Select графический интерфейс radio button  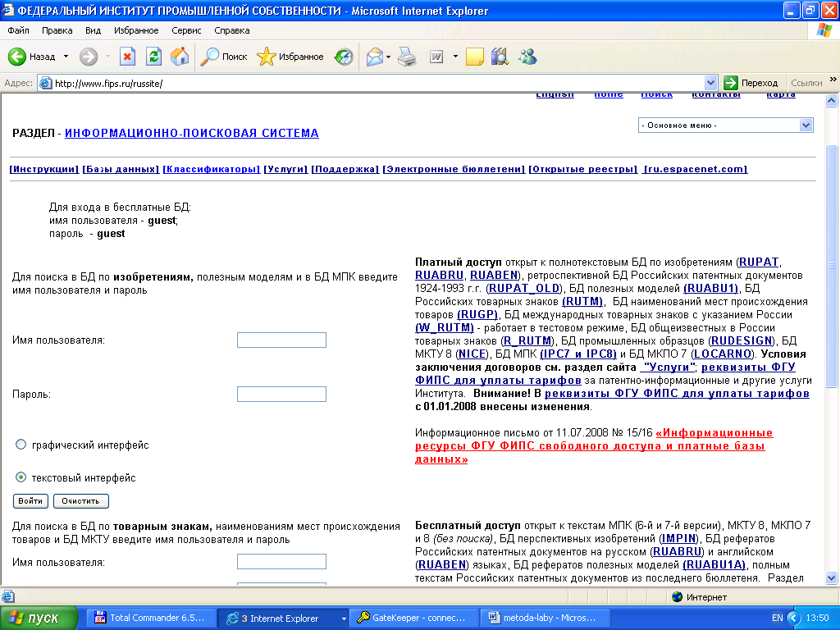point(21,445)
